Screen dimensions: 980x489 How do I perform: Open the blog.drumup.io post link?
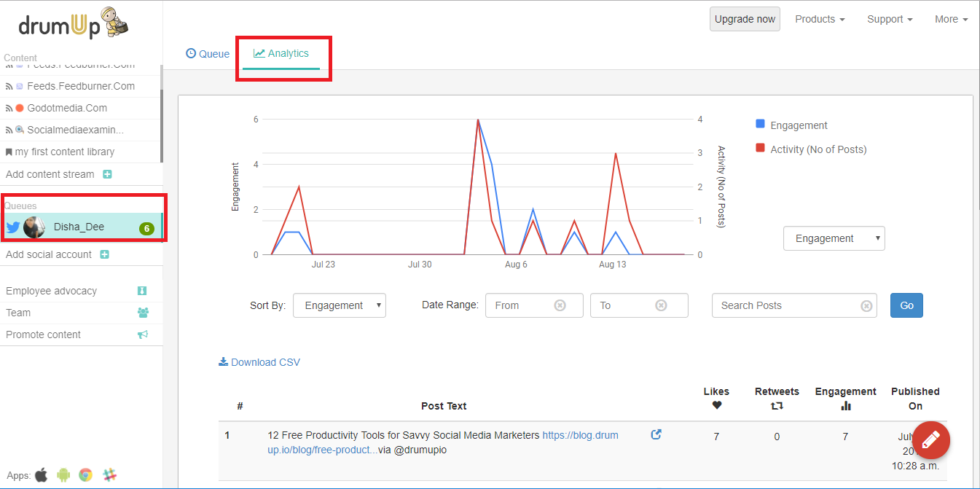click(443, 442)
